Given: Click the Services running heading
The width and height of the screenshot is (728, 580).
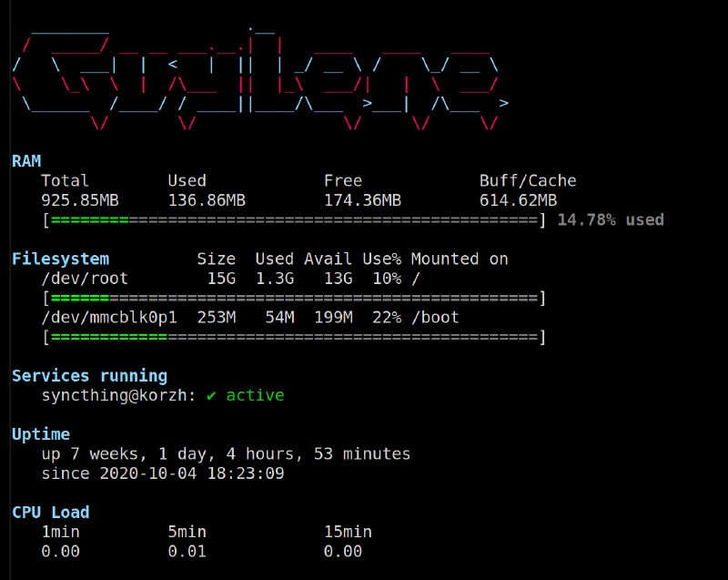Looking at the screenshot, I should 89,376.
